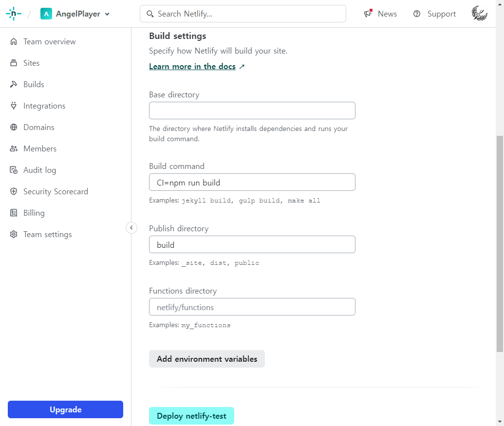504x426 pixels.
Task: Click the Support help circle icon
Action: 416,14
